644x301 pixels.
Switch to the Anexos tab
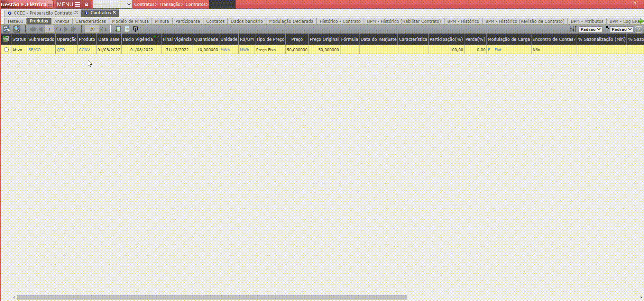62,21
